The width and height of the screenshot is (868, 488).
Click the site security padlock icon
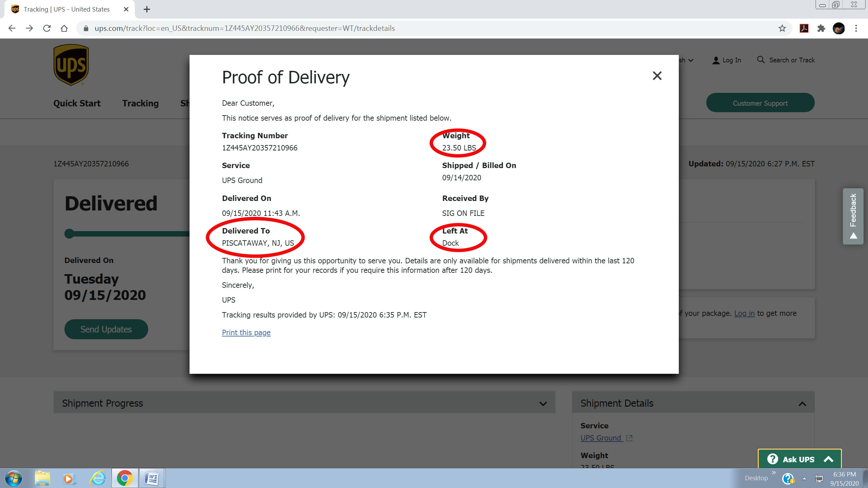[86, 28]
